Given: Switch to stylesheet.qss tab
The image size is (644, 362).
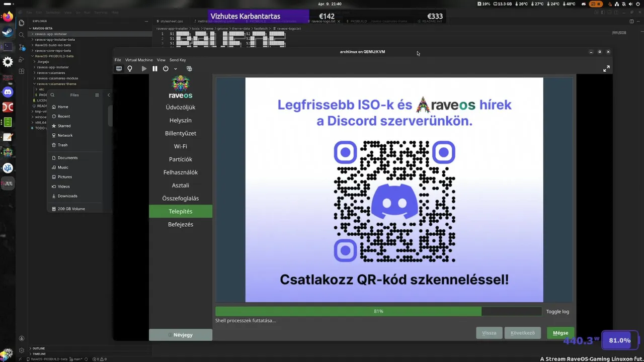Looking at the screenshot, I should (172, 21).
